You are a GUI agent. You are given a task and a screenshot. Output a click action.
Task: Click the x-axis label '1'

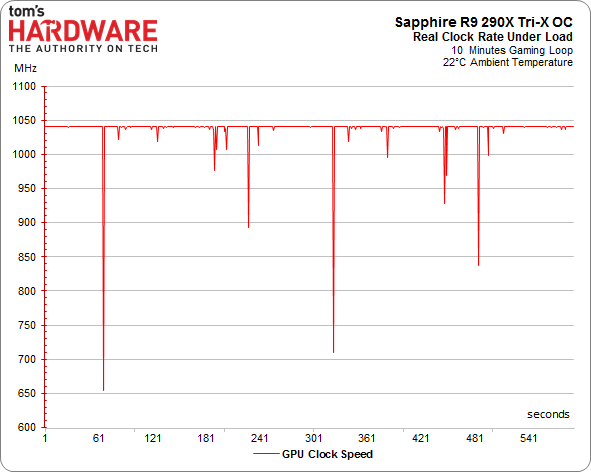click(45, 438)
